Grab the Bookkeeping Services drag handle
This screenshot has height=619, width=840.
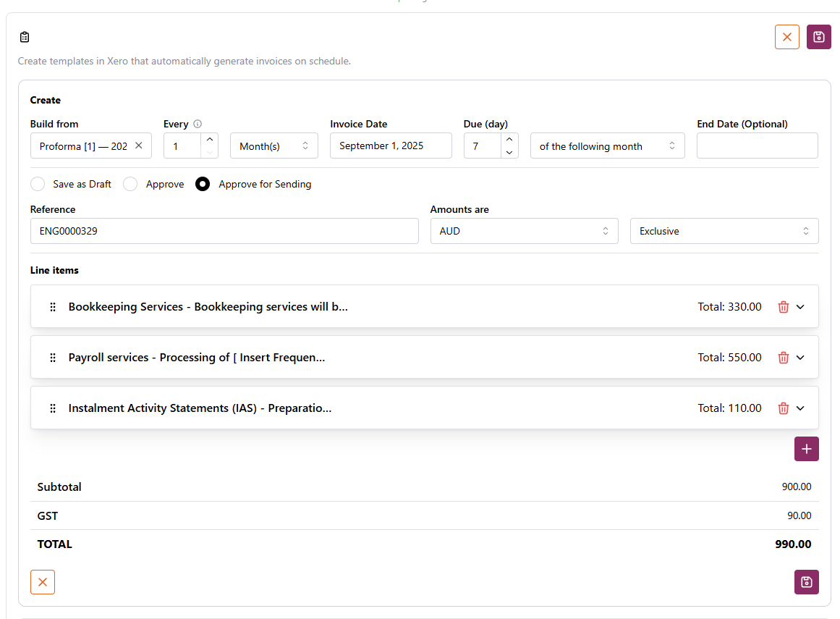point(53,307)
